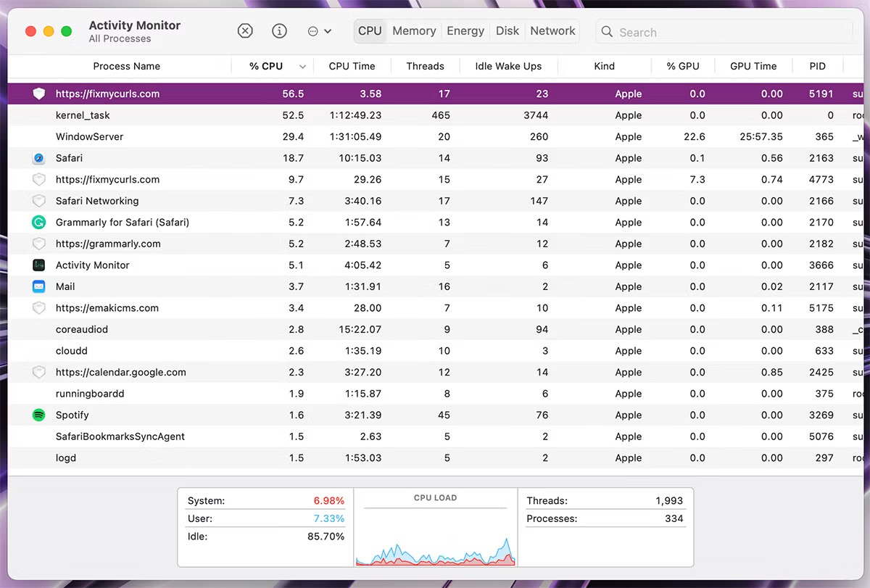The height and width of the screenshot is (588, 870).
Task: Select the cloudd process row
Action: point(435,351)
